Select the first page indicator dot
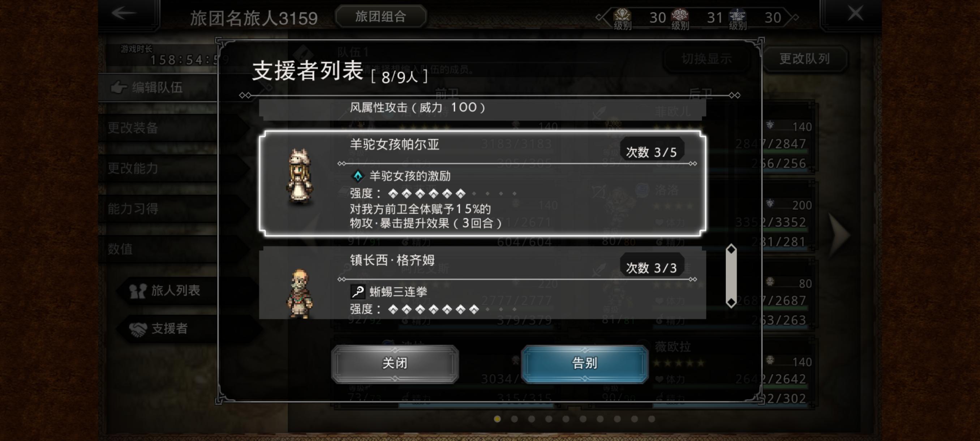The width and height of the screenshot is (980, 441). pyautogui.click(x=497, y=419)
